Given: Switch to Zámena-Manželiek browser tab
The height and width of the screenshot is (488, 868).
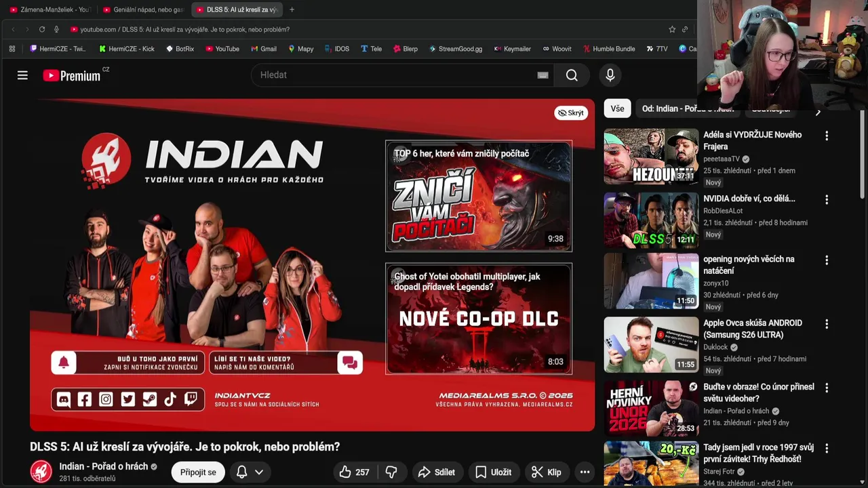Looking at the screenshot, I should 50,9.
